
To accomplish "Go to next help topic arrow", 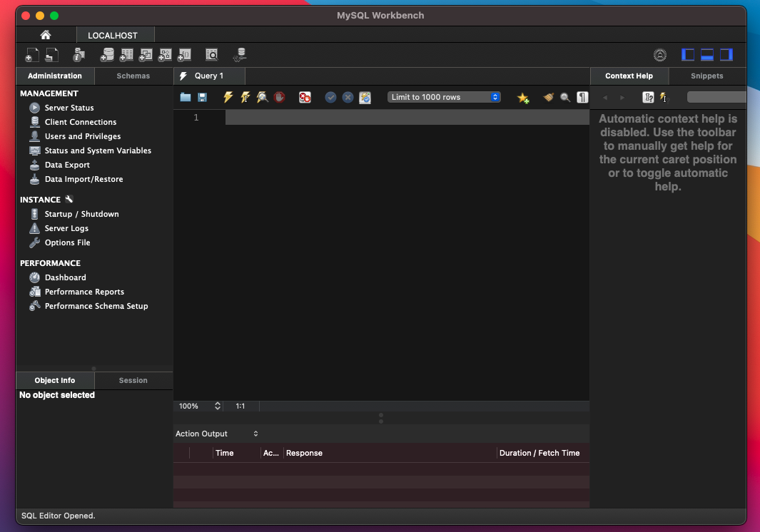I will click(622, 98).
